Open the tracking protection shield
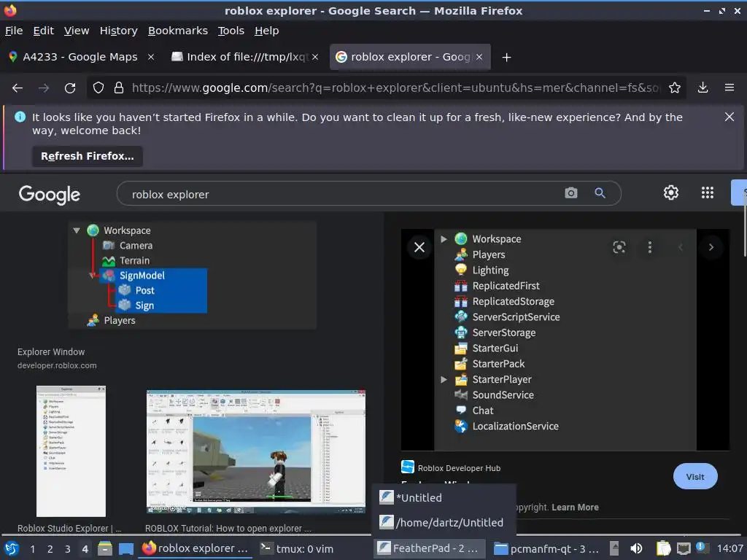Image resolution: width=747 pixels, height=560 pixels. [98, 87]
